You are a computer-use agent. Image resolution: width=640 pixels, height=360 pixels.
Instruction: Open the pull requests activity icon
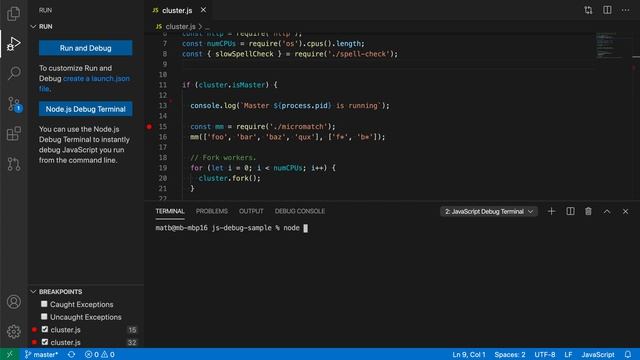(13, 164)
